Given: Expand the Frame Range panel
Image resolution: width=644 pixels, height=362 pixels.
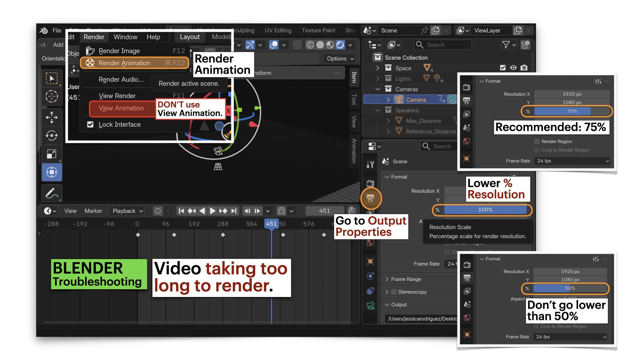Looking at the screenshot, I should 406,279.
